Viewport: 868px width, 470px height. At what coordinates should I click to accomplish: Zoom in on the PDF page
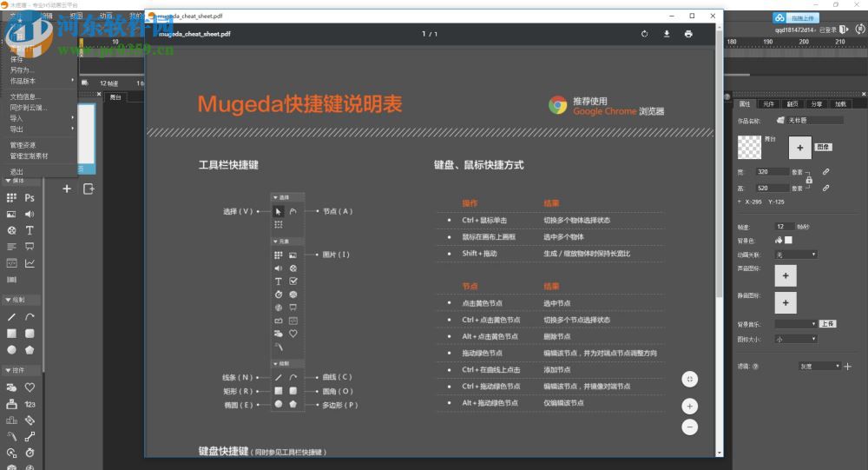click(x=689, y=407)
